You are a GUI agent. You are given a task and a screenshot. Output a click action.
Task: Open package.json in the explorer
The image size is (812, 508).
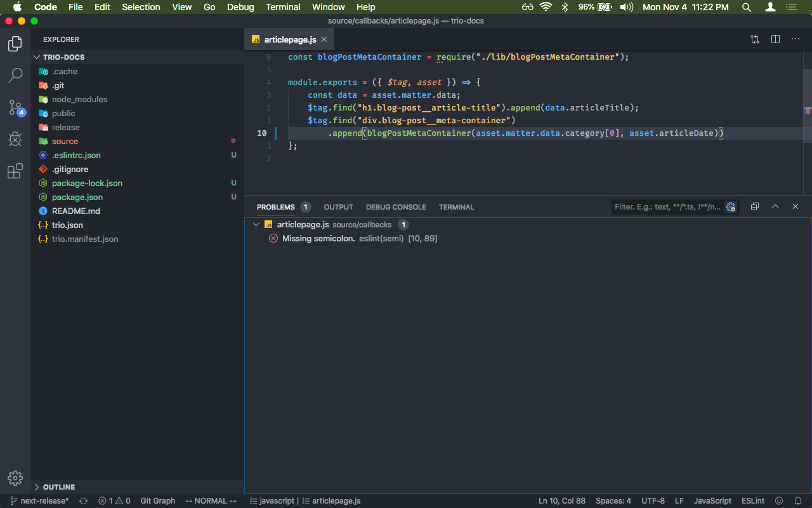[137, 197]
